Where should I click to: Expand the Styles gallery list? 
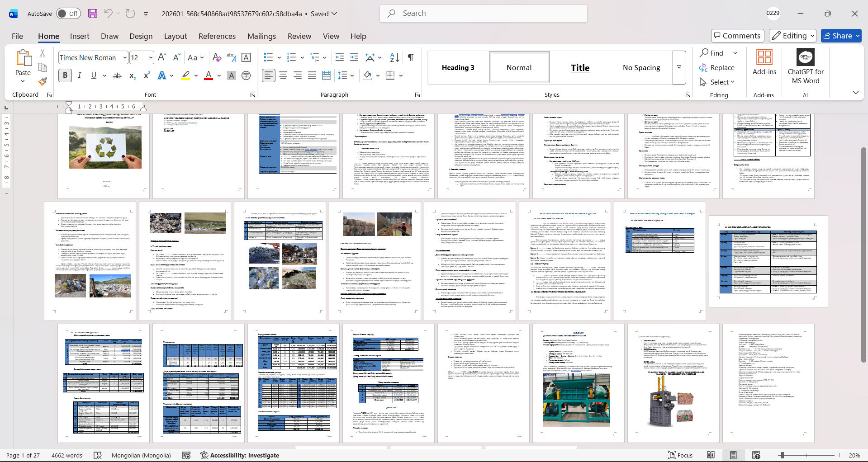[679, 67]
